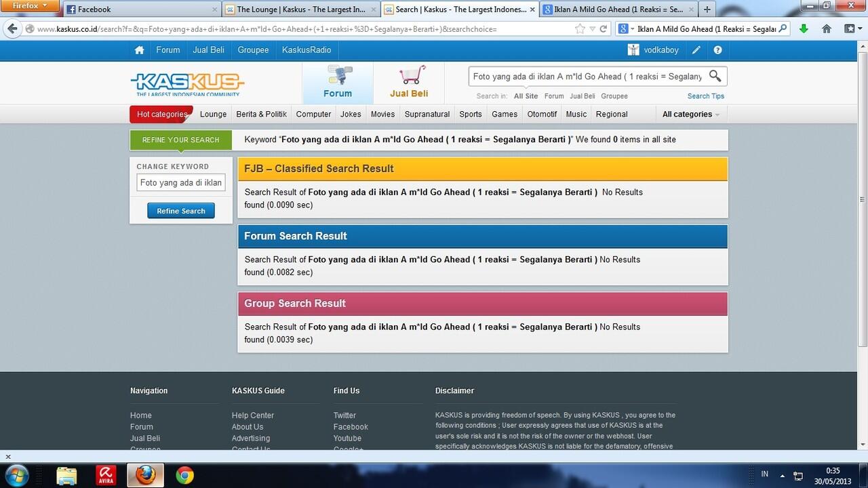Open Search Tips link
868x488 pixels.
[706, 96]
